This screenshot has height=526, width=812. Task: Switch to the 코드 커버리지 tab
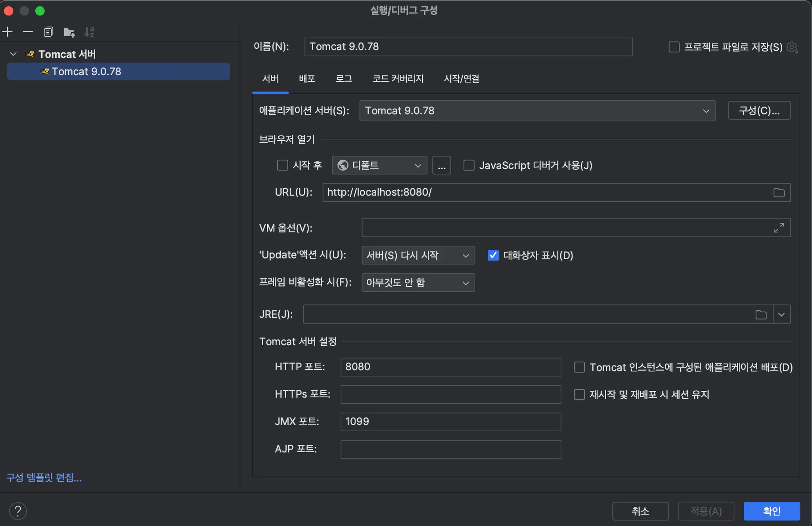(x=398, y=78)
